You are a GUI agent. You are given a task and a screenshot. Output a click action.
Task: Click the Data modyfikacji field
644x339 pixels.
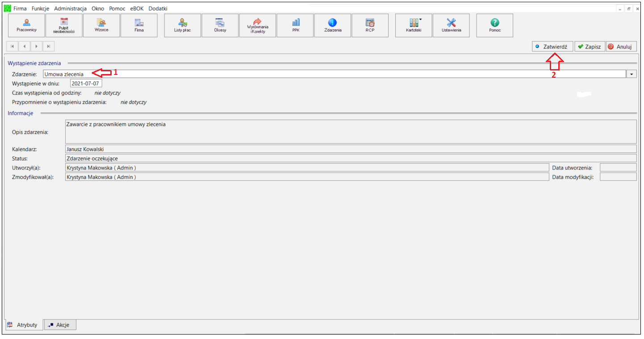click(x=618, y=177)
